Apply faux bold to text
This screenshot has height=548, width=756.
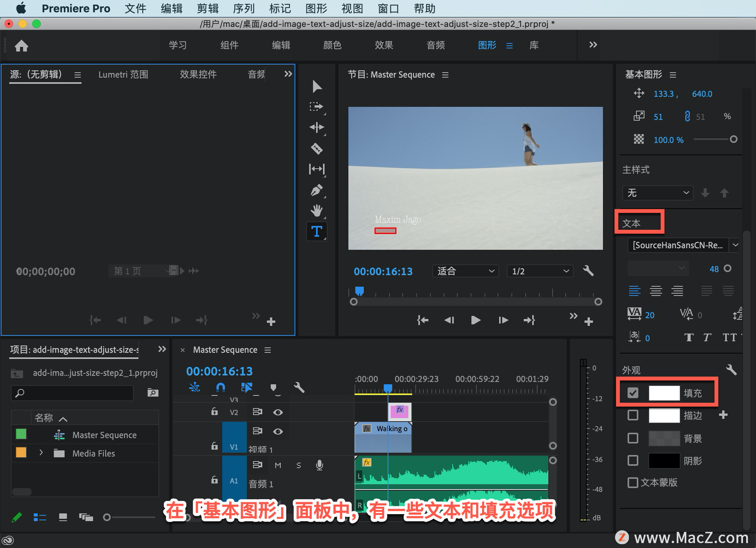(x=689, y=338)
